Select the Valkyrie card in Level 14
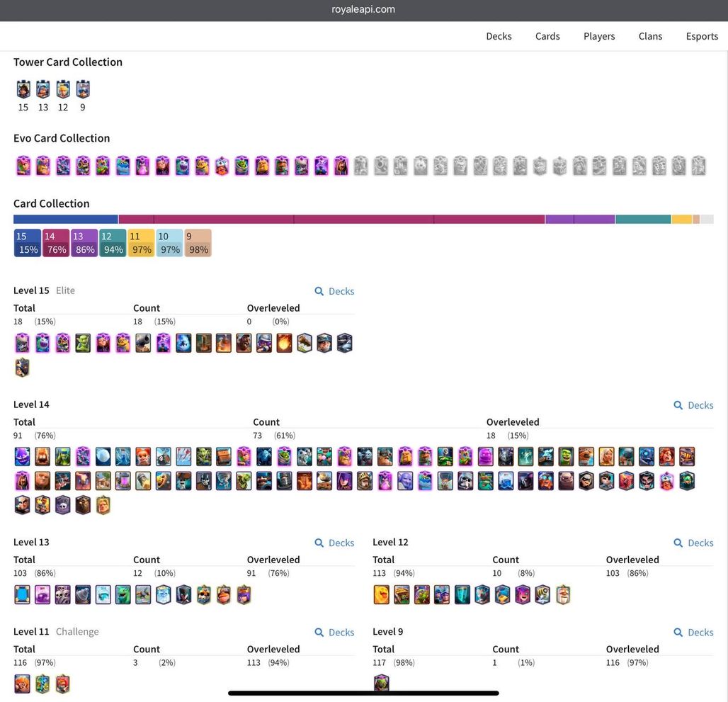Screen dimensions: 728x702 (x=667, y=457)
